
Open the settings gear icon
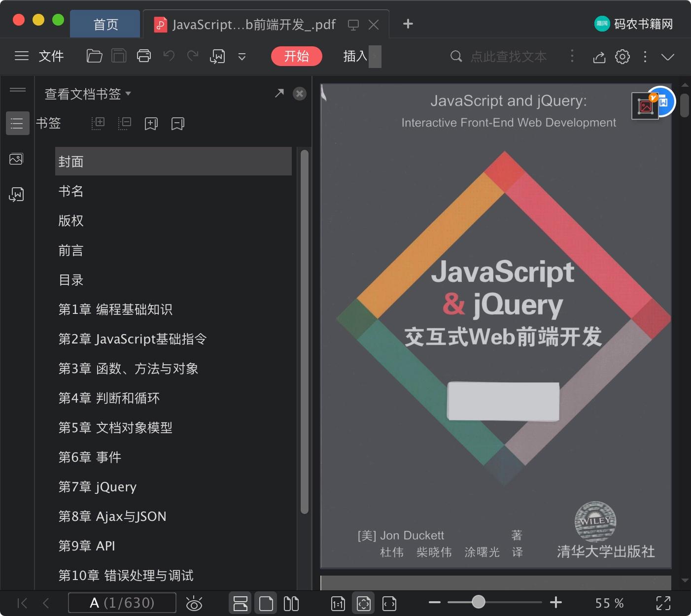pos(622,57)
